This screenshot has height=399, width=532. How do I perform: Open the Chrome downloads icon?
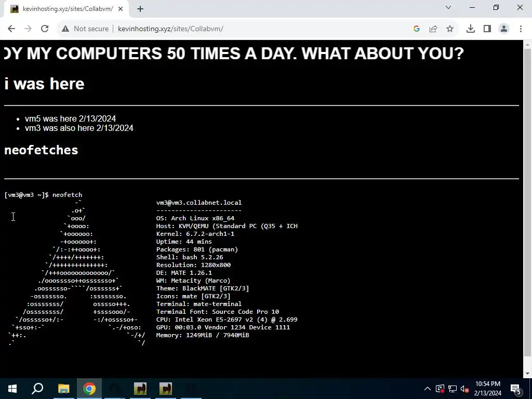coord(471,29)
